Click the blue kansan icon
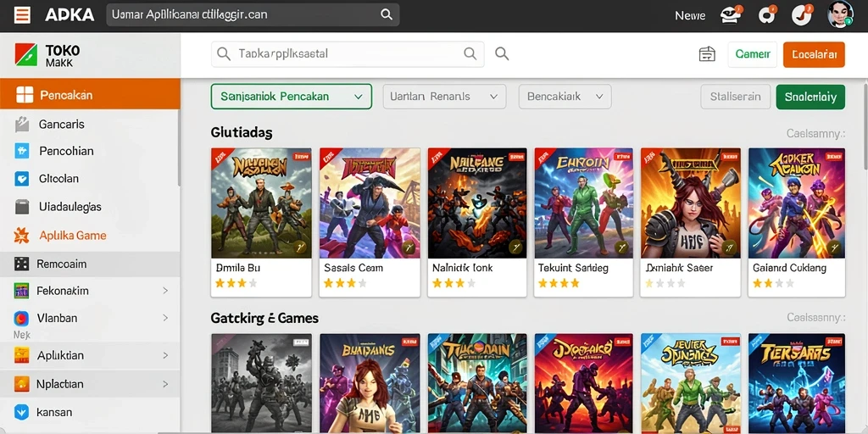This screenshot has height=434, width=868. point(21,412)
